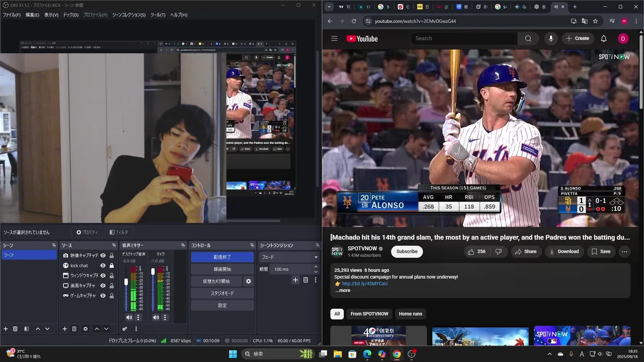
Task: Open the video's more actions ellipsis button
Action: [624, 251]
